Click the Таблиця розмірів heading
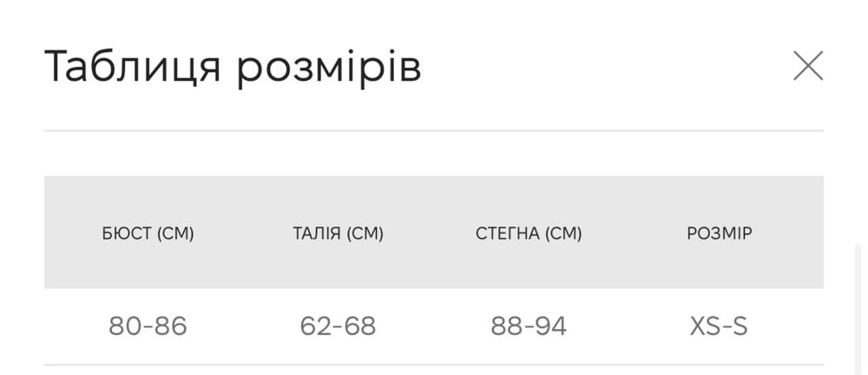The height and width of the screenshot is (375, 868). tap(233, 67)
